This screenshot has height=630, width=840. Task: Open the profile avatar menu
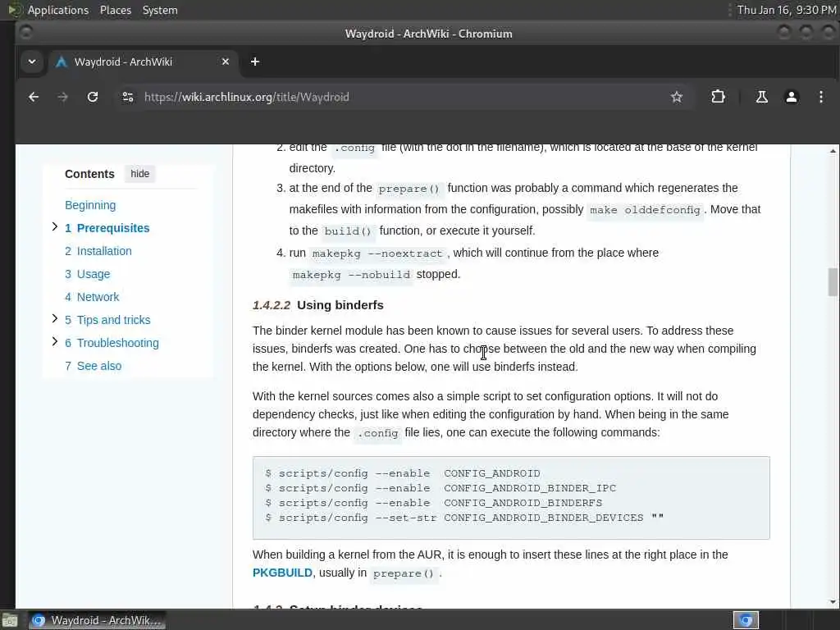pos(792,97)
